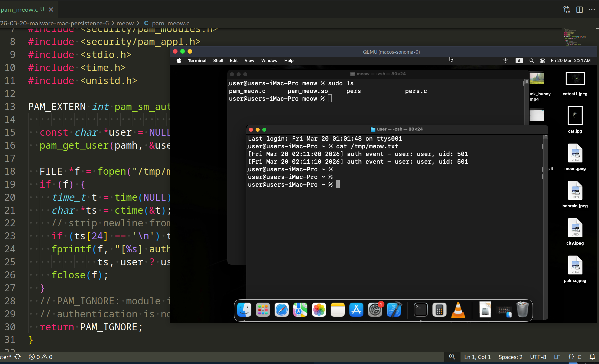Open Changes source control icon in editor
599x364 pixels.
tap(567, 10)
